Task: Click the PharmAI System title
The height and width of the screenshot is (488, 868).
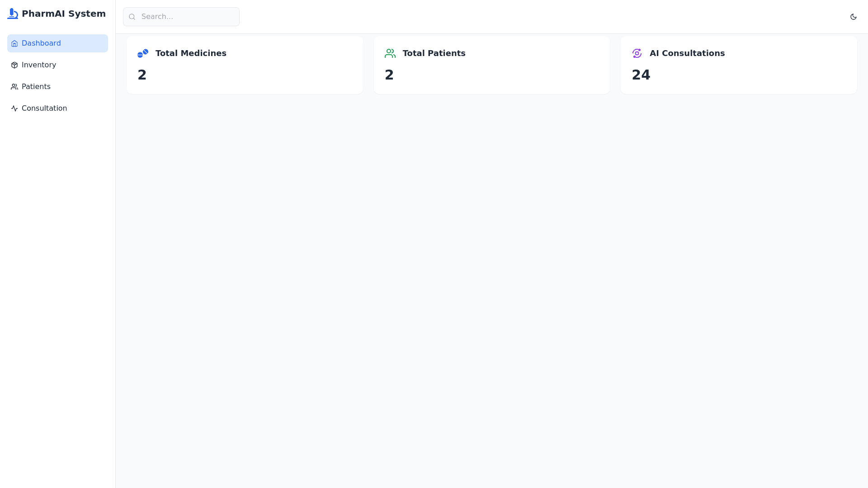Action: point(64,14)
